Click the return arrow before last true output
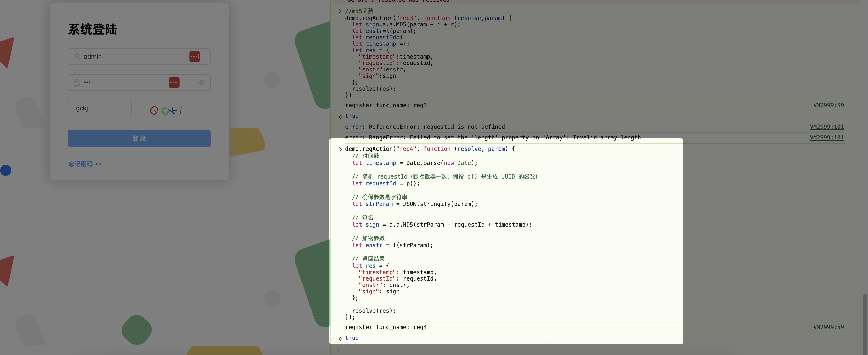 click(x=340, y=338)
